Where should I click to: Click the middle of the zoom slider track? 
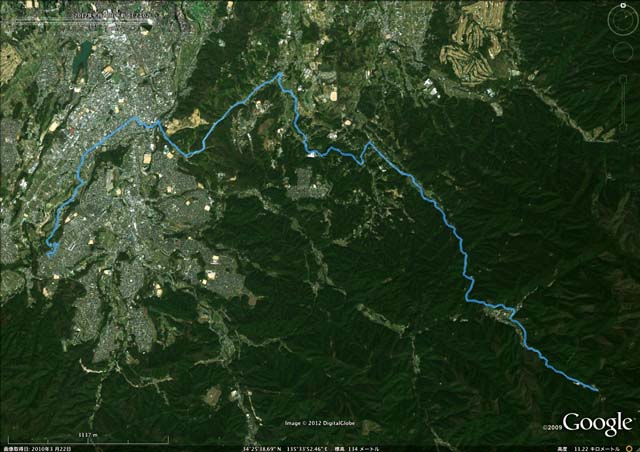coord(623,103)
